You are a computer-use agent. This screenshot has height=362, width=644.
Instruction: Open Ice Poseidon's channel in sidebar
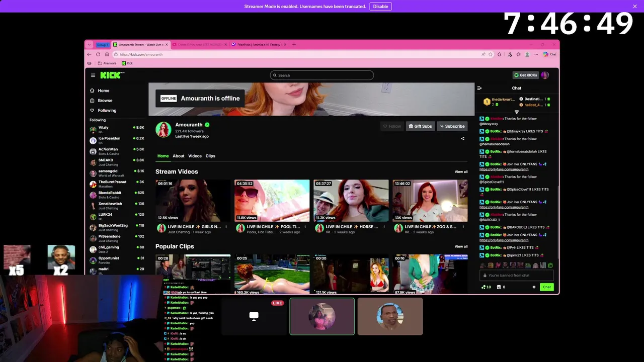pyautogui.click(x=117, y=140)
